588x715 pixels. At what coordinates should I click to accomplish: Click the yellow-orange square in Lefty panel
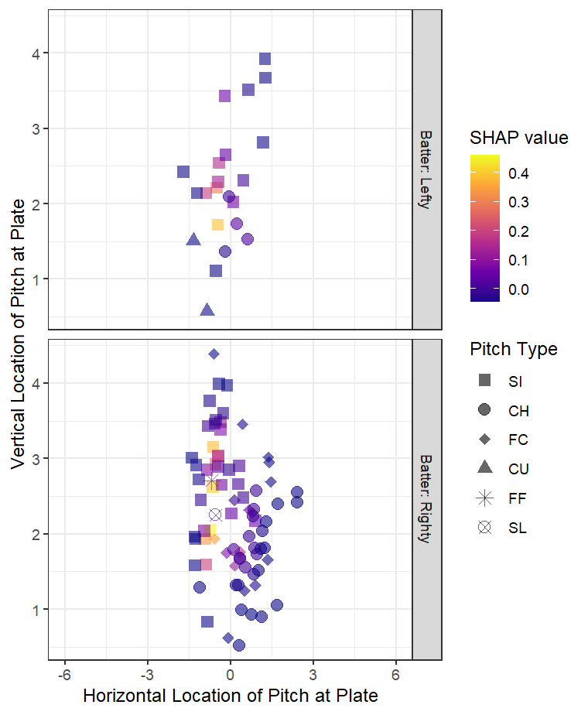217,224
